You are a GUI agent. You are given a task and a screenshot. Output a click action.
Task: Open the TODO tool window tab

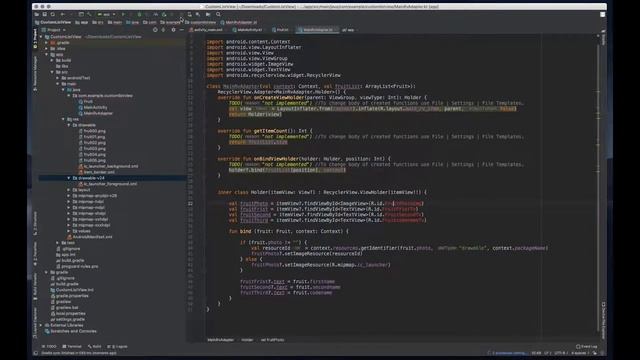point(49,347)
